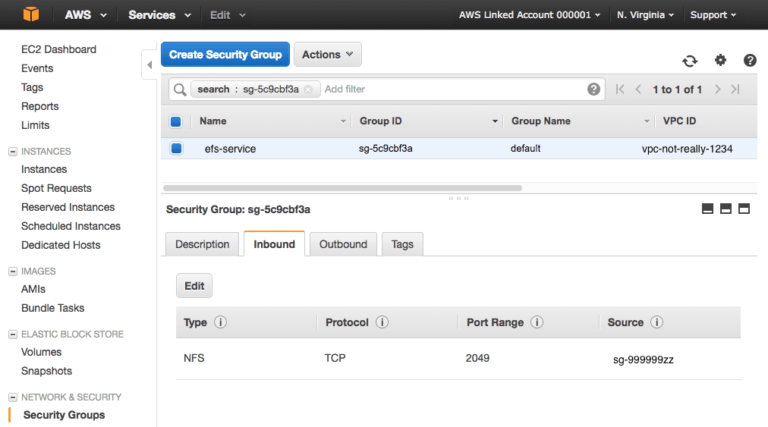The height and width of the screenshot is (427, 768).
Task: Open the filter help icon
Action: [593, 89]
